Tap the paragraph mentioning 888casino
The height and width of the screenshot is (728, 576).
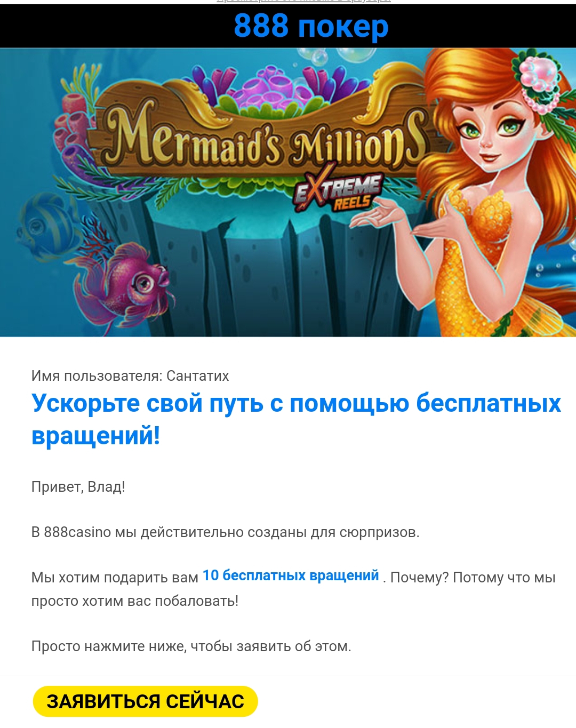225,532
